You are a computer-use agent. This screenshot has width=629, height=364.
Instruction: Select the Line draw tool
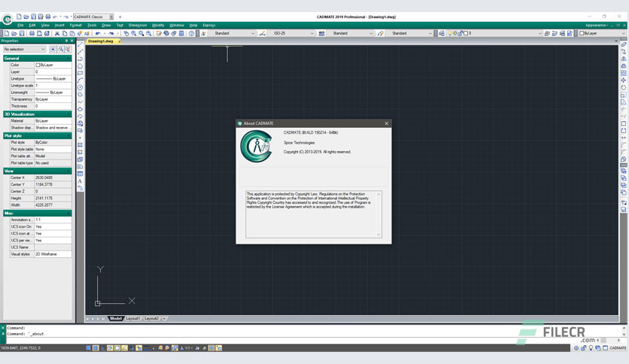click(x=81, y=44)
